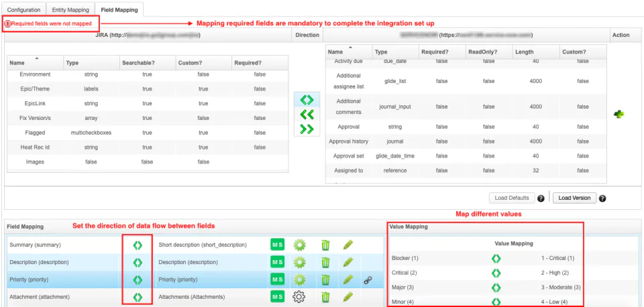
Task: Select the EpicLink field row
Action: (148, 103)
